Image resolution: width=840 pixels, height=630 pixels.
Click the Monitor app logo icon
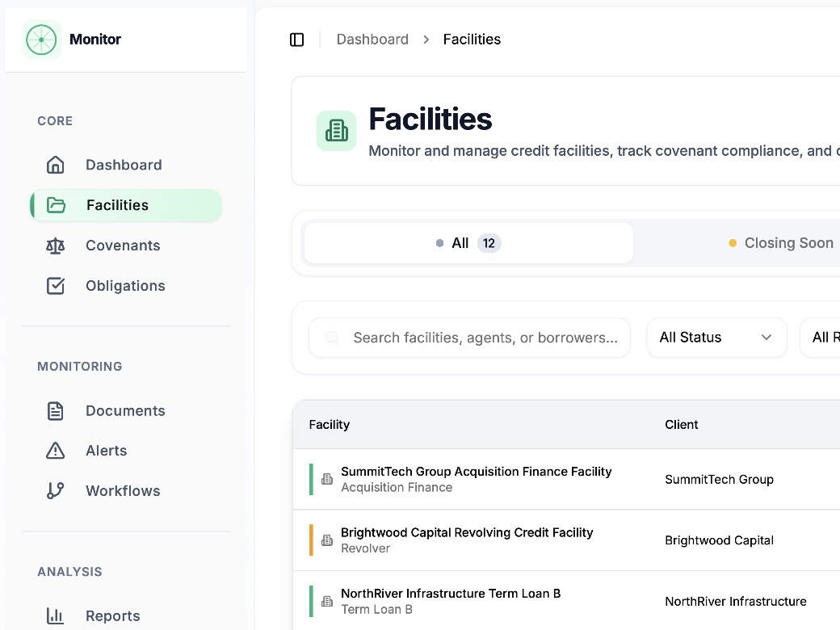pos(40,39)
